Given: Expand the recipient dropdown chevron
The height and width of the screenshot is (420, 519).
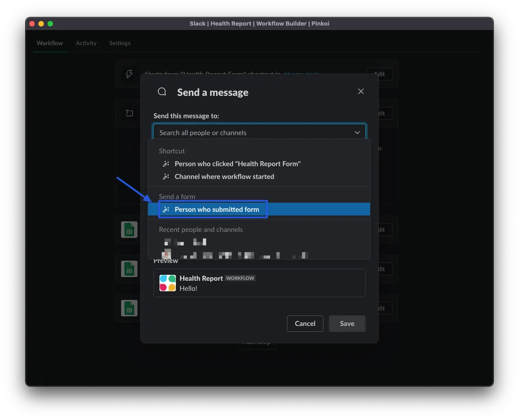Looking at the screenshot, I should click(357, 132).
